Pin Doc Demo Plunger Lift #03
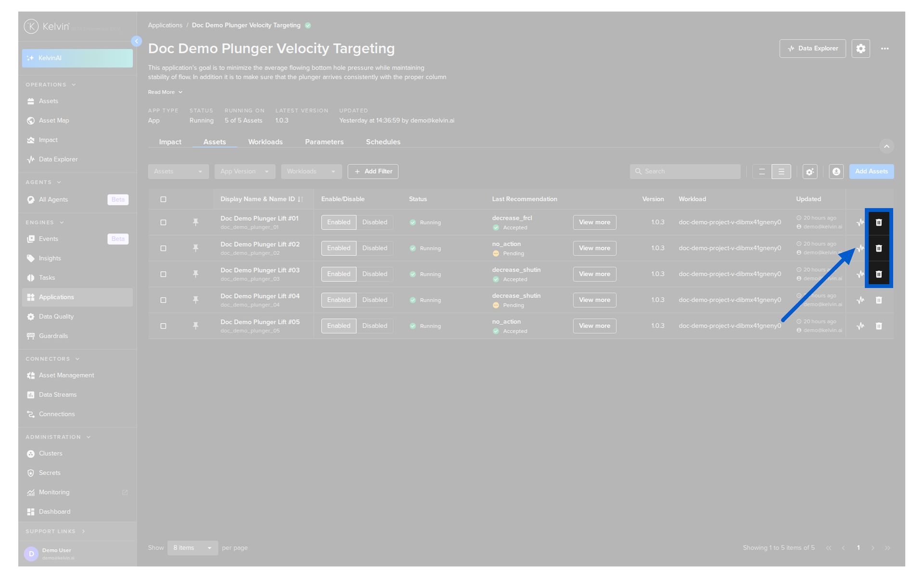Image resolution: width=924 pixels, height=578 pixels. point(195,274)
